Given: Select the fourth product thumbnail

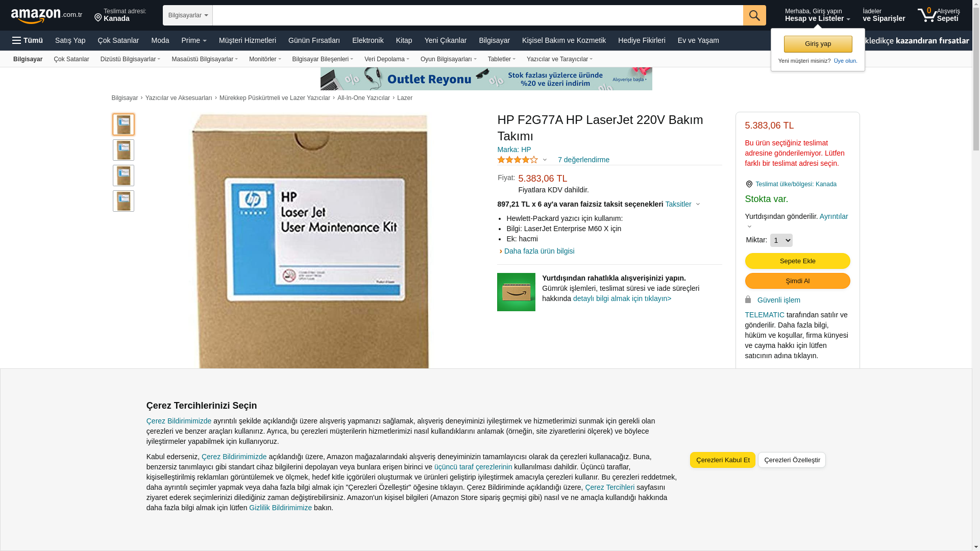Looking at the screenshot, I should coord(124,201).
